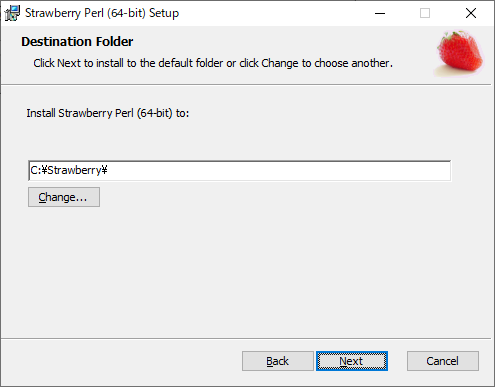Click the strawberry logo image
This screenshot has height=387, width=495.
pyautogui.click(x=460, y=53)
